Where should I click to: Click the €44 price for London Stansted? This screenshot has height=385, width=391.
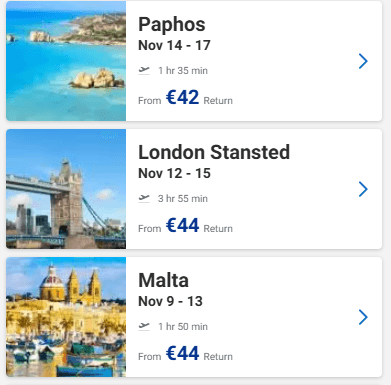[182, 226]
